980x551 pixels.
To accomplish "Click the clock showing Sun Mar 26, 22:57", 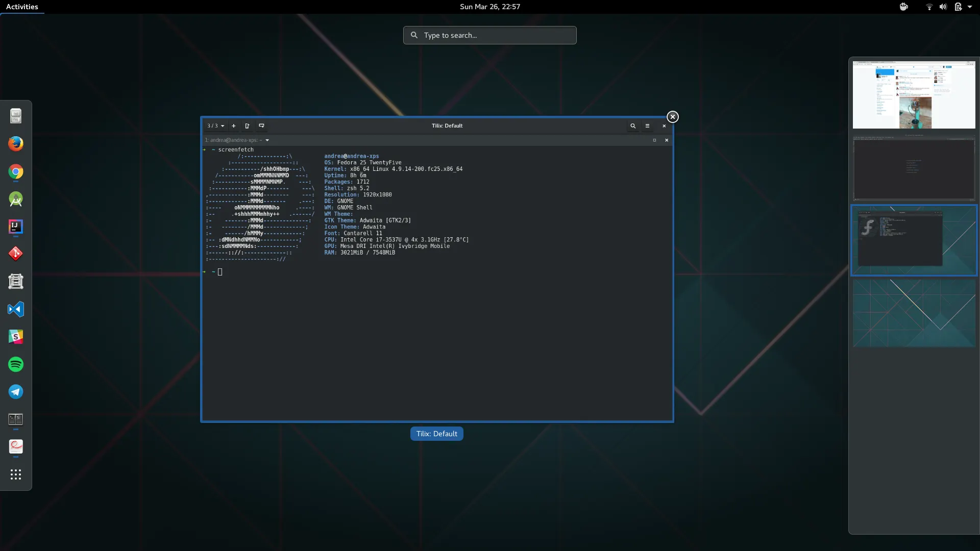I will [x=489, y=7].
